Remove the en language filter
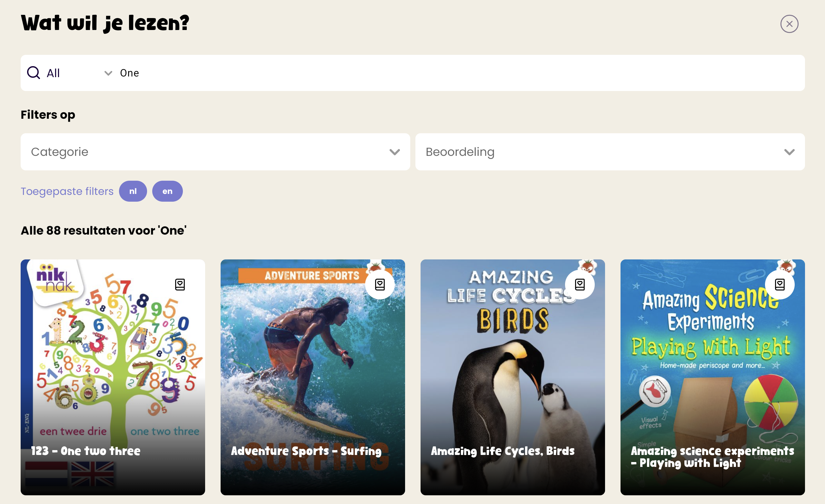The width and height of the screenshot is (825, 504). [167, 191]
